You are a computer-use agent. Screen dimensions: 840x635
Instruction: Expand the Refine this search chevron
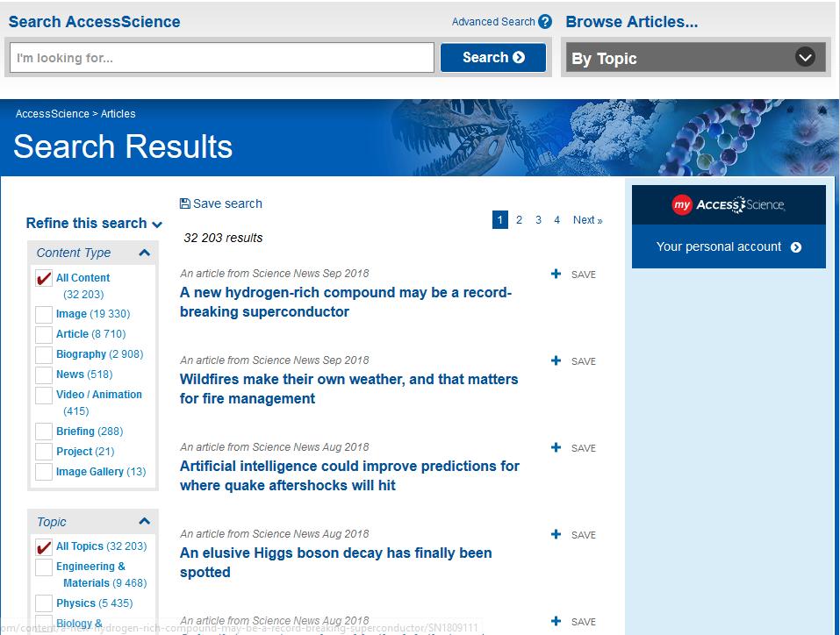click(x=157, y=225)
